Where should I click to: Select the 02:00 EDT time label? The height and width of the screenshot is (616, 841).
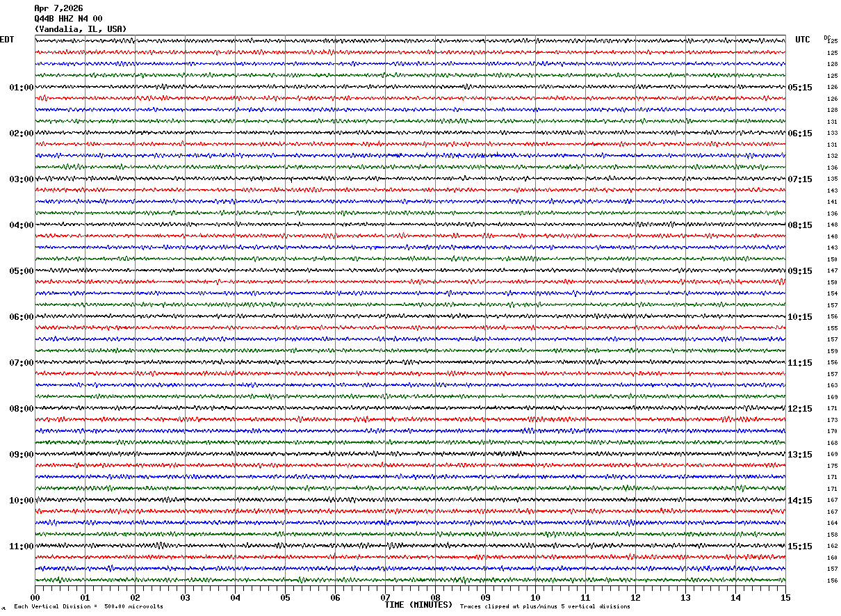22,133
